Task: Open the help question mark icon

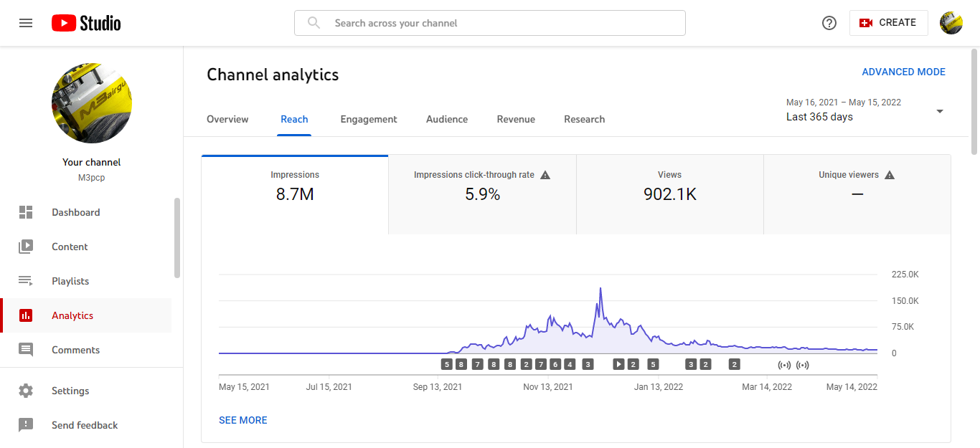Action: tap(829, 23)
